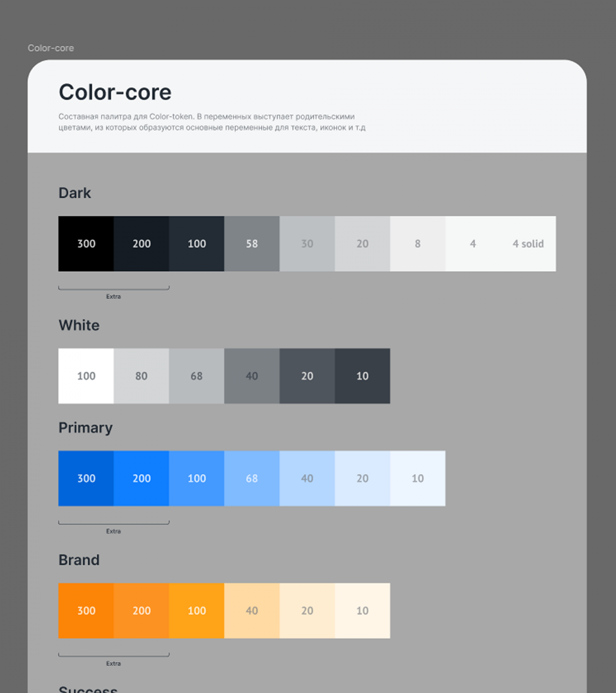616x693 pixels.
Task: Pick the White 100 swatch
Action: pos(86,376)
